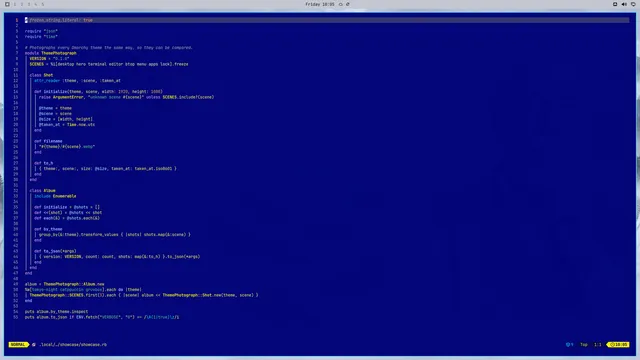Click the def filename line
The image size is (640, 360).
tap(48, 141)
